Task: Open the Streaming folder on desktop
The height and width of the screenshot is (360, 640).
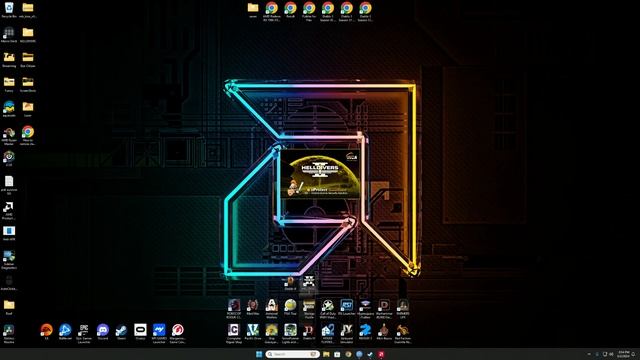Action: tap(9, 60)
